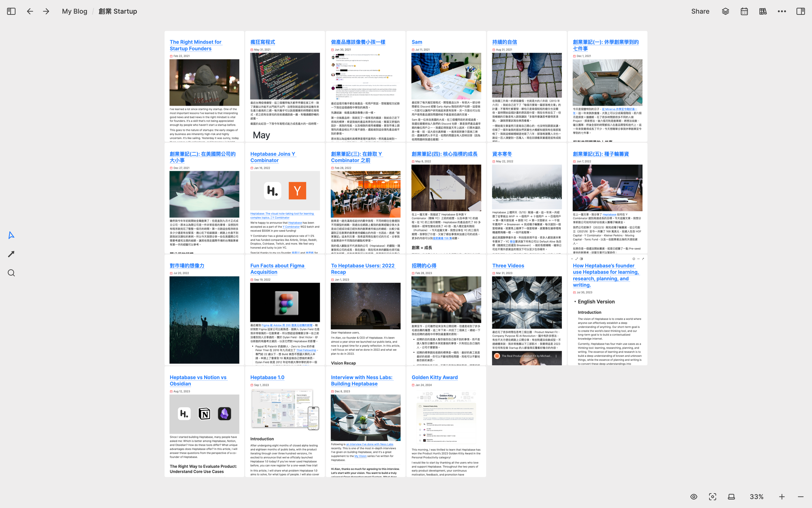Toggle the right sidebar panel

coord(801,11)
